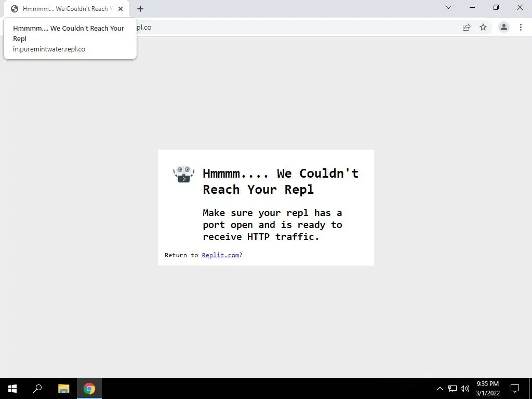Share this page via share icon

(467, 27)
